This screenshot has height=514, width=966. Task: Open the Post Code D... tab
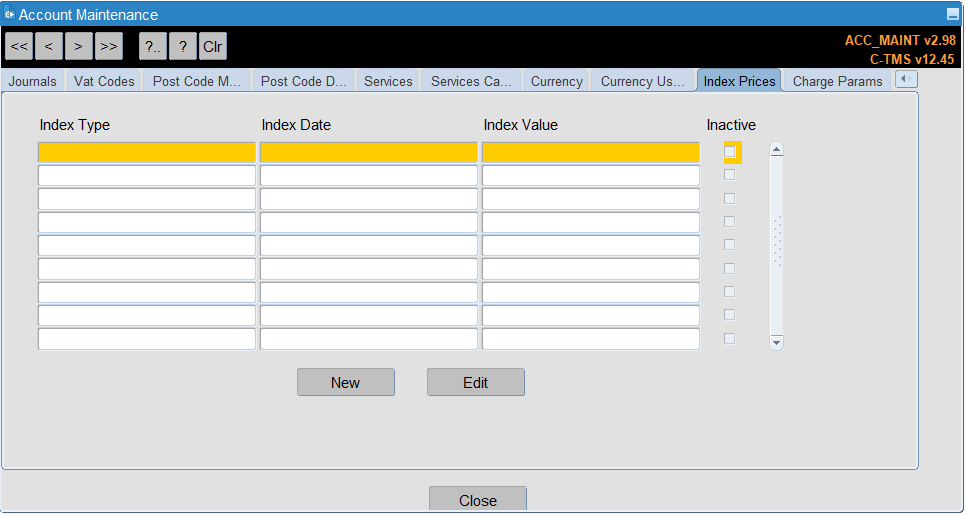304,81
